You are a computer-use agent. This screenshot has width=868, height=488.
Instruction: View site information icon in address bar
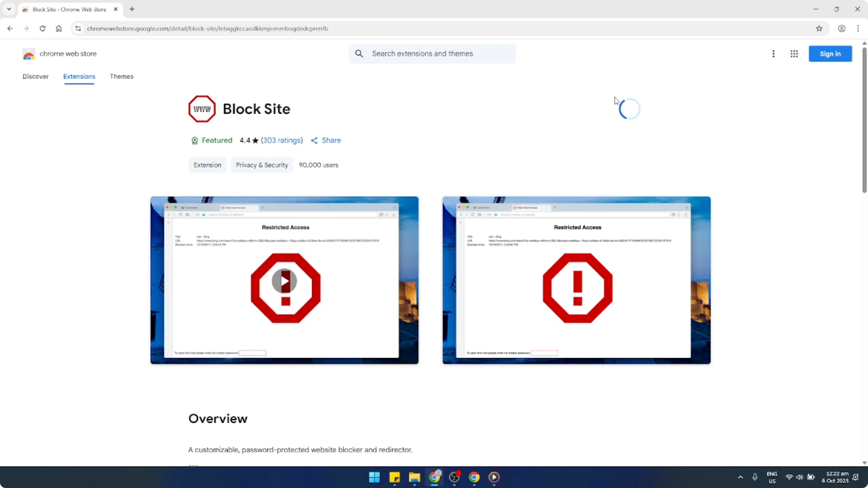[x=78, y=29]
